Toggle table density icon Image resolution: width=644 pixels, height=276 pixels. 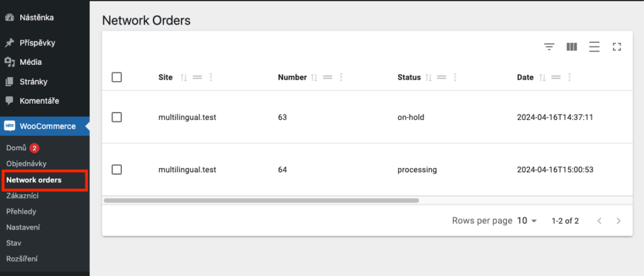[x=594, y=47]
